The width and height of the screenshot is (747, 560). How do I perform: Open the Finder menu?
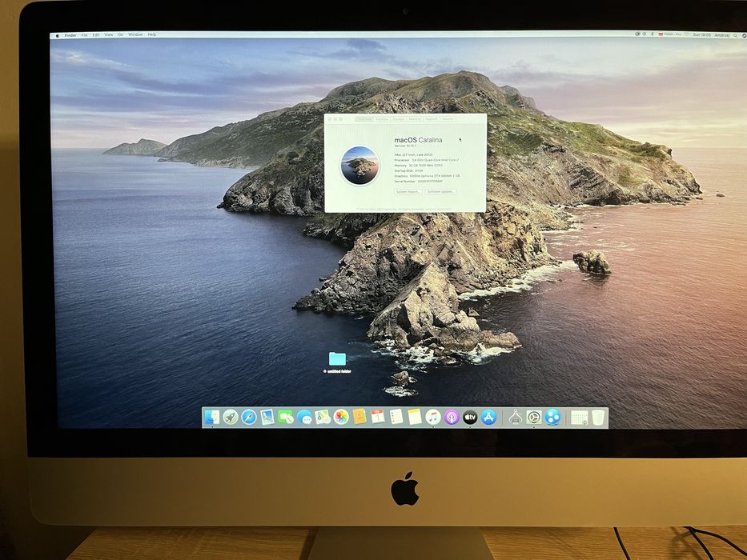(70, 35)
